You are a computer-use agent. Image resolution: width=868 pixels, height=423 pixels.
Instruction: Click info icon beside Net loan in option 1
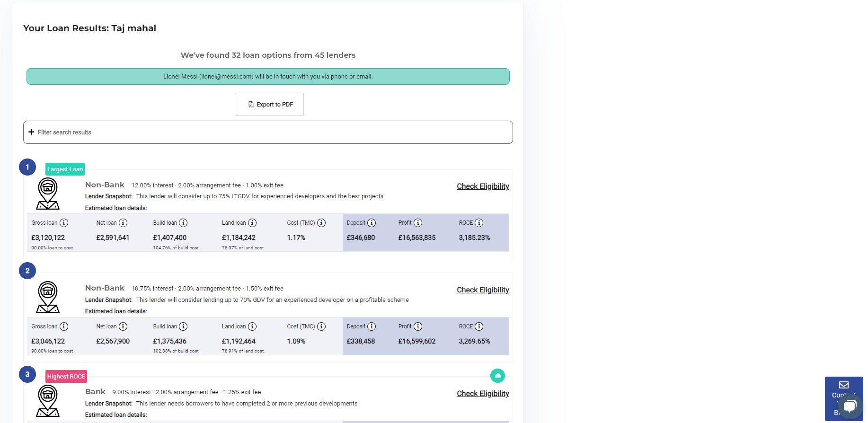tap(123, 223)
